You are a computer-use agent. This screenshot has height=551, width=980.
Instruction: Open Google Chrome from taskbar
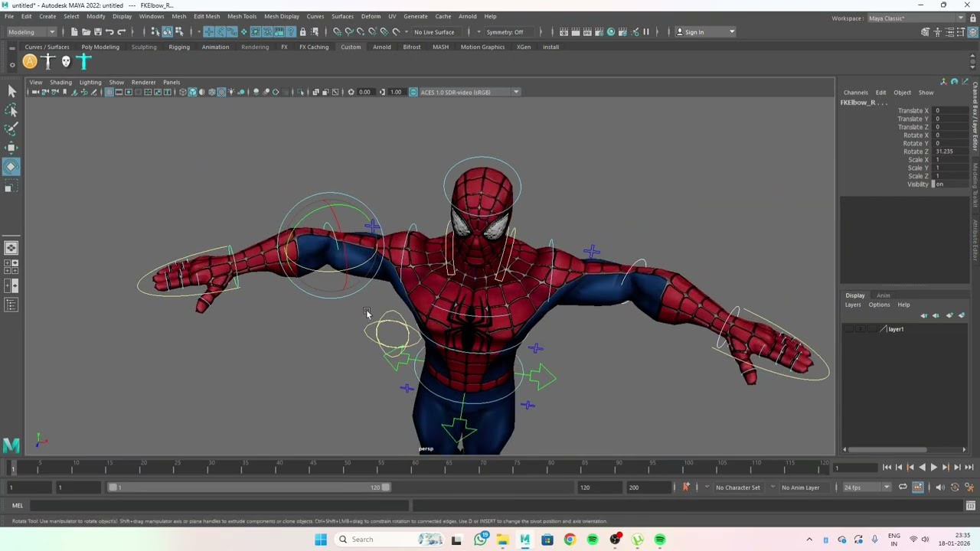click(570, 540)
